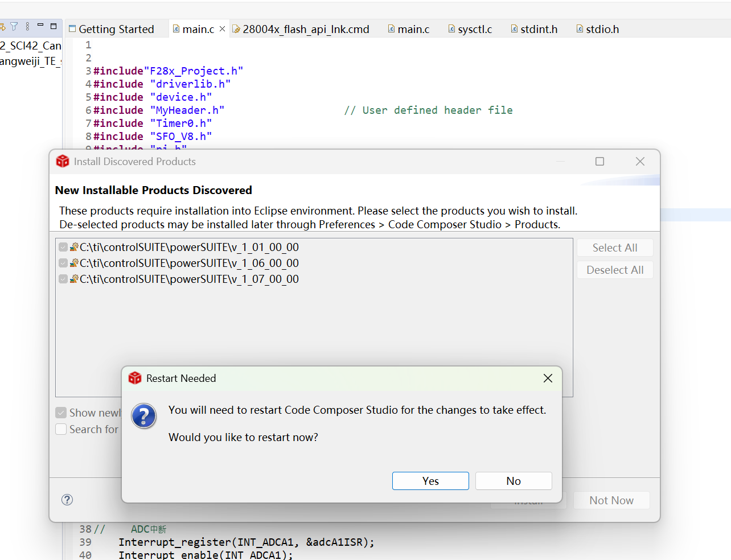Enable the Search for checkbox
Viewport: 731px width, 560px height.
61,429
